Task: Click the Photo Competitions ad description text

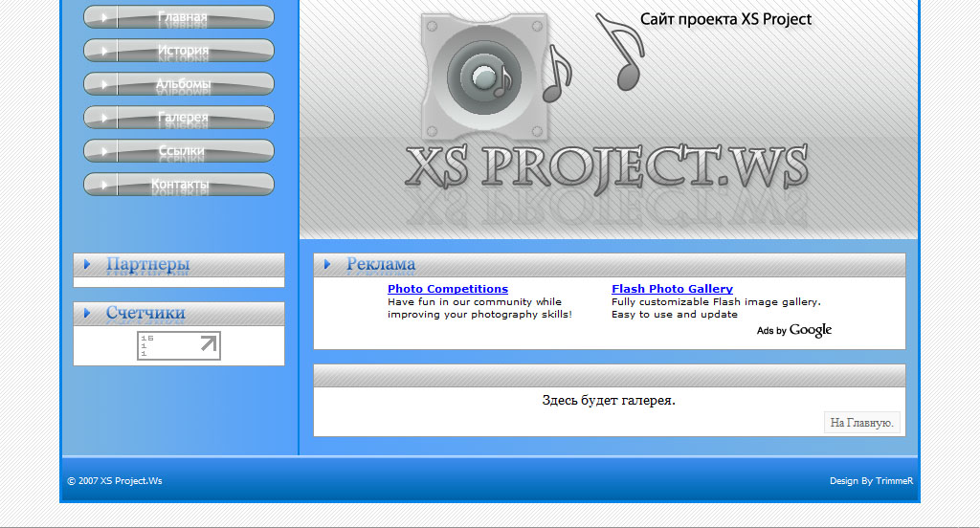Action: pyautogui.click(x=479, y=308)
